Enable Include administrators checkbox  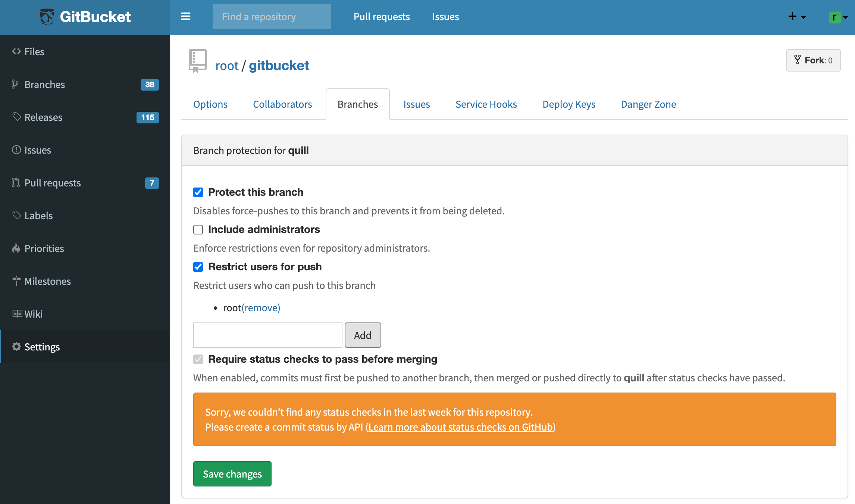pyautogui.click(x=198, y=230)
